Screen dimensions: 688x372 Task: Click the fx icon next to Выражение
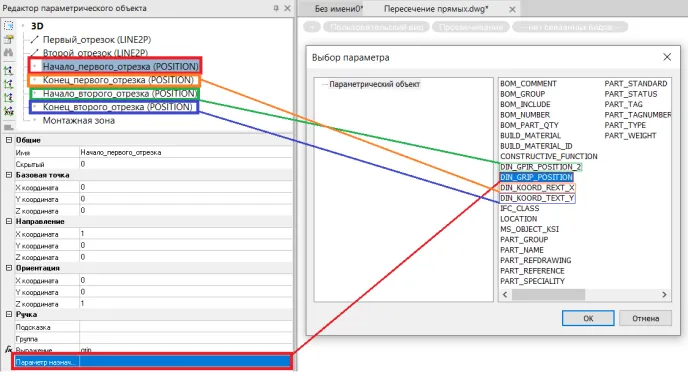coord(8,349)
